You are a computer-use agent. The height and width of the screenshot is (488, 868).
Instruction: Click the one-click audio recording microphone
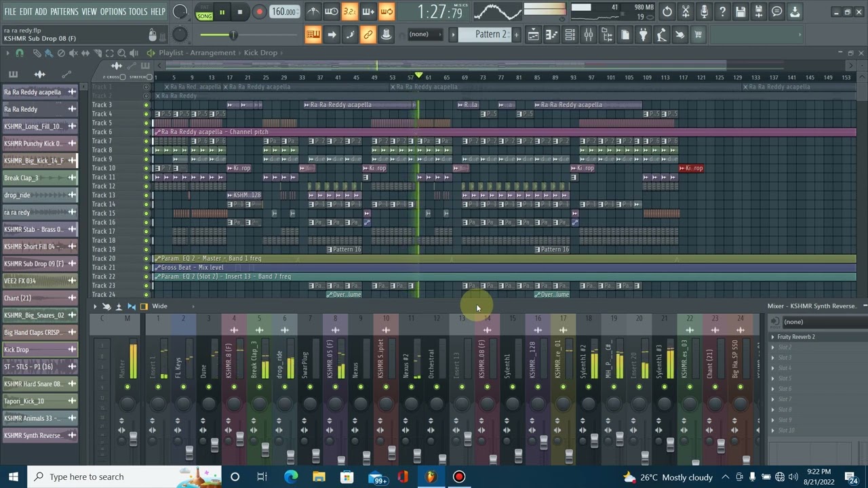(x=704, y=12)
